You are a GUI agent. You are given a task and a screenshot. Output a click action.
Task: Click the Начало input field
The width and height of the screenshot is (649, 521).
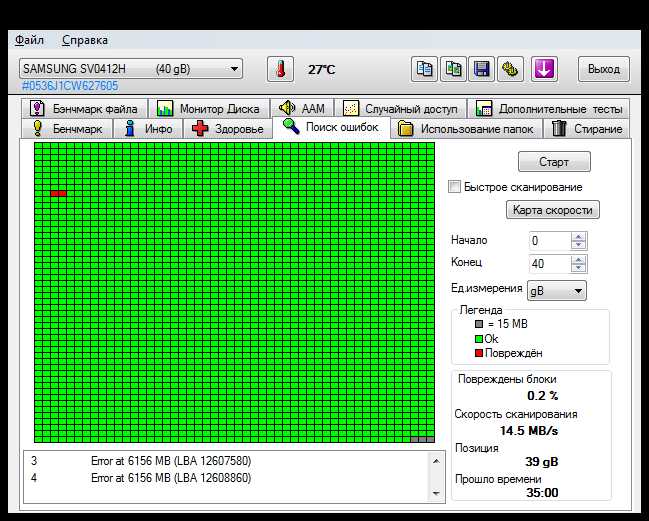550,241
